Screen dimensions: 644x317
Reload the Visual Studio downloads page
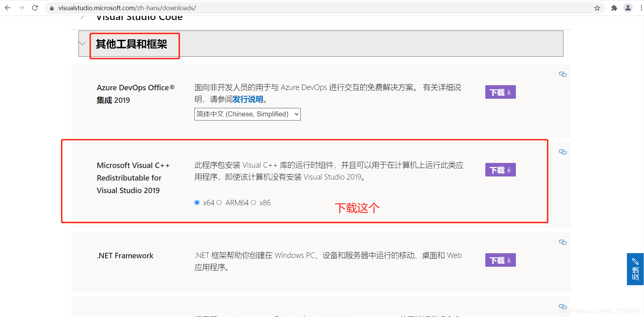pos(35,8)
